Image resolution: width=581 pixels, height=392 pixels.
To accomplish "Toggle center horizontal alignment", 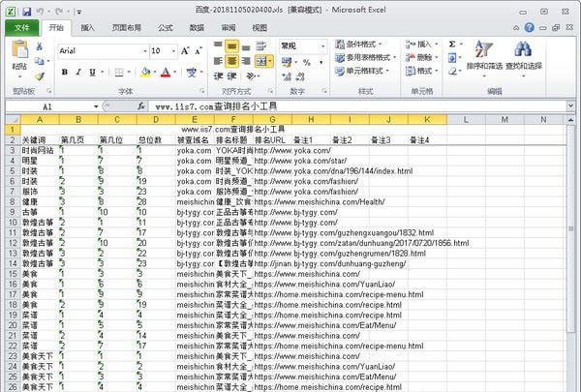I will tap(232, 61).
